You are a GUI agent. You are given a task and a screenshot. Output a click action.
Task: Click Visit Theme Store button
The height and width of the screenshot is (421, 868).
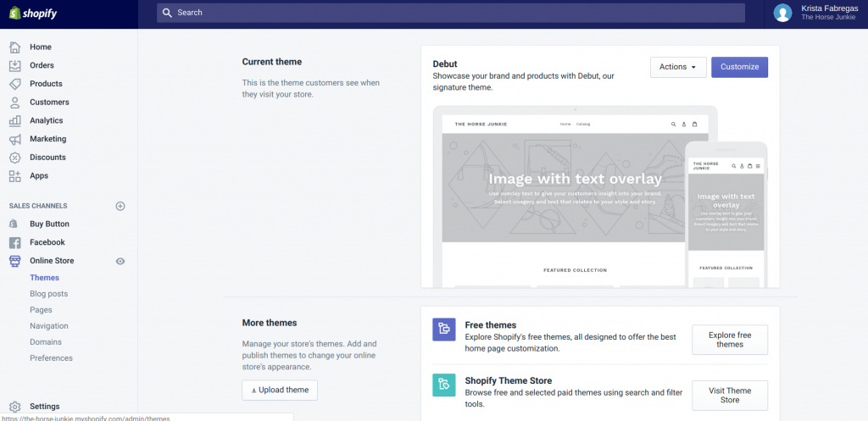pyautogui.click(x=730, y=395)
